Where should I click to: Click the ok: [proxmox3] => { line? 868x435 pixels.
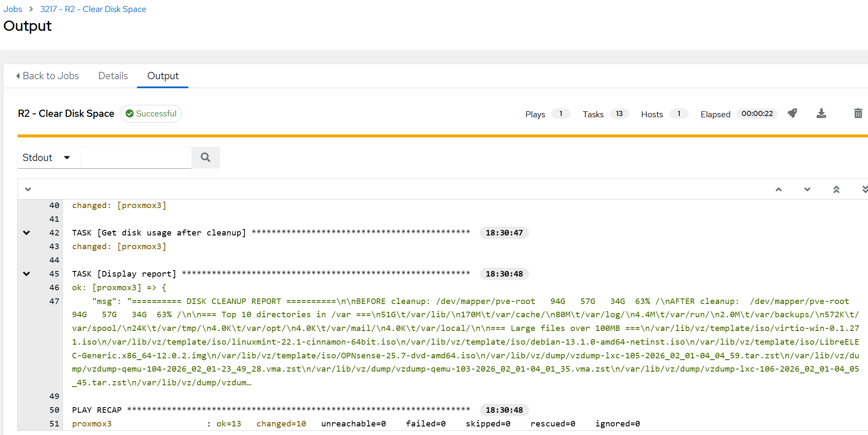(119, 288)
